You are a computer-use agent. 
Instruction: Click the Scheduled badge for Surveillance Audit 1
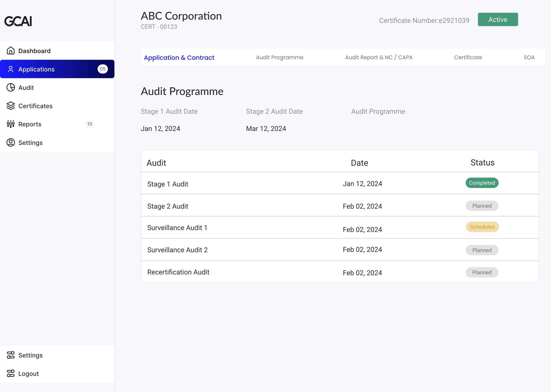click(482, 227)
